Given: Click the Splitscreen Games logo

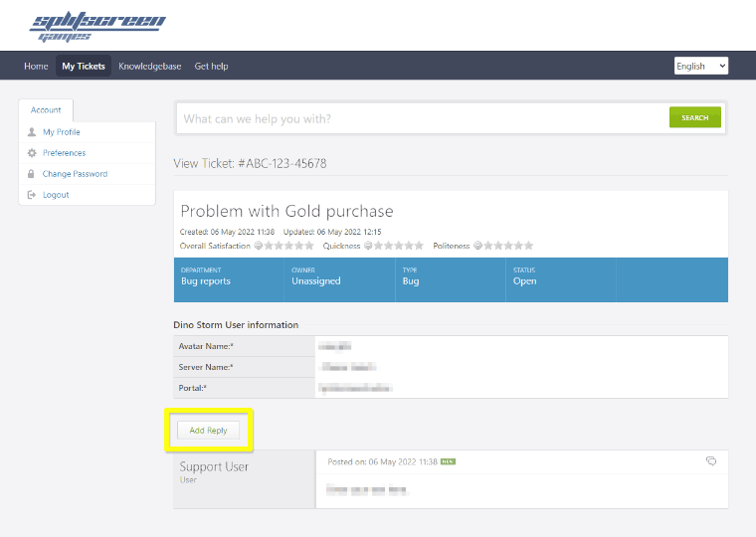Looking at the screenshot, I should click(x=97, y=27).
